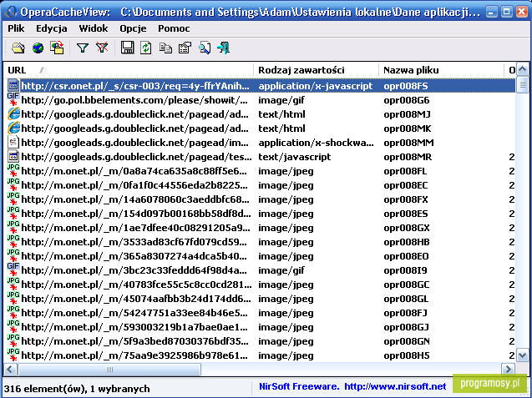Click the opr008GN file name cell
Screen dimensions: 532x398
407,341
